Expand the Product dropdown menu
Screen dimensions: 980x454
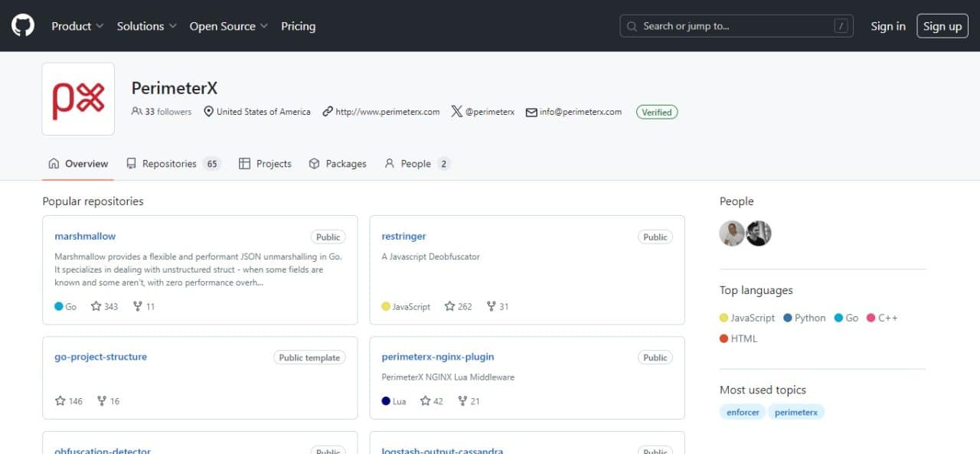(77, 26)
